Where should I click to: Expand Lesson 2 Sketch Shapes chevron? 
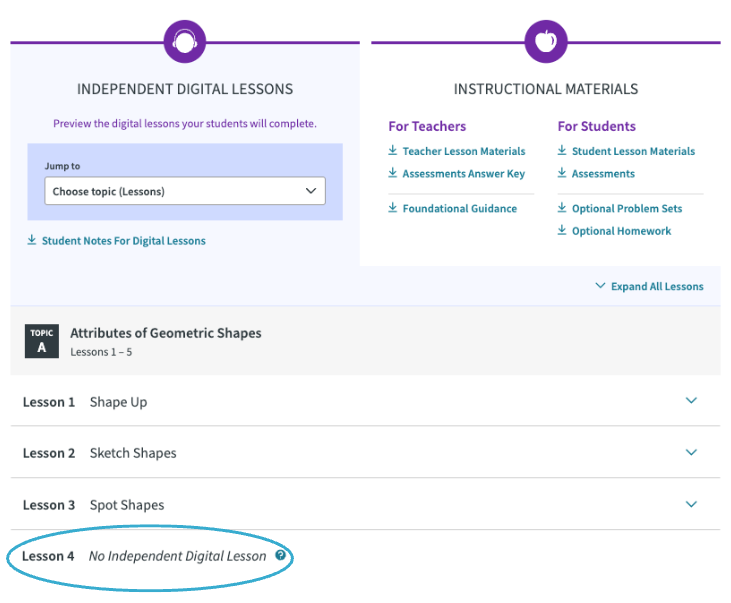click(691, 452)
